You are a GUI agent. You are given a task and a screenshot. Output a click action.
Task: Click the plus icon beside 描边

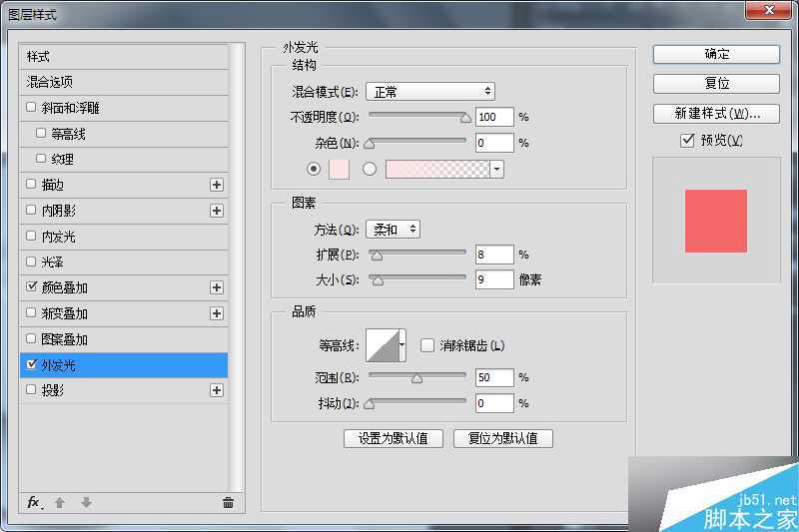216,185
